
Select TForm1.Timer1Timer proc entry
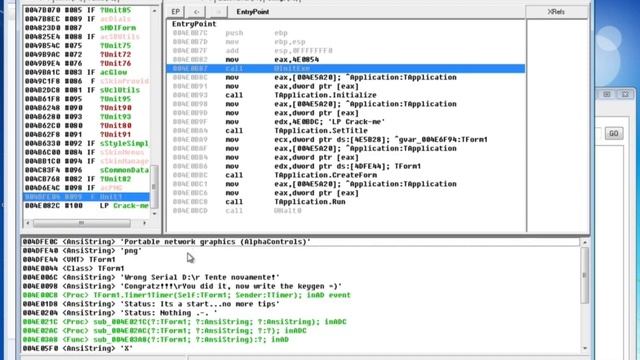(300, 295)
